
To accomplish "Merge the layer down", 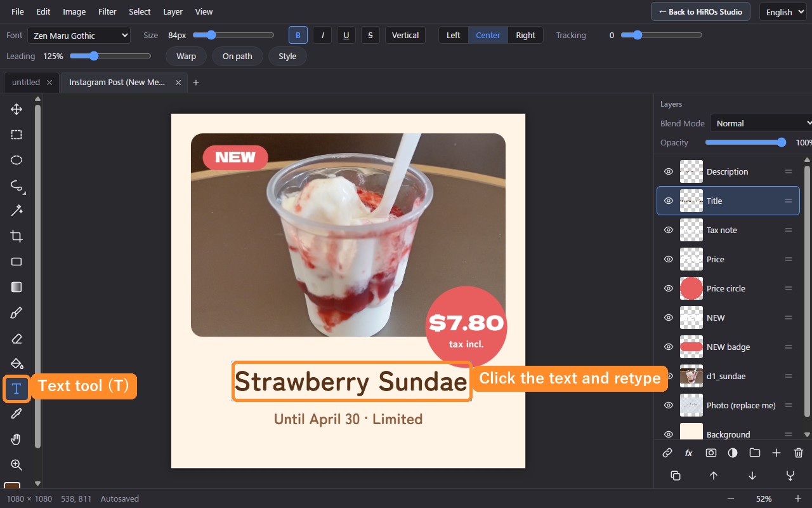I will coord(790,476).
